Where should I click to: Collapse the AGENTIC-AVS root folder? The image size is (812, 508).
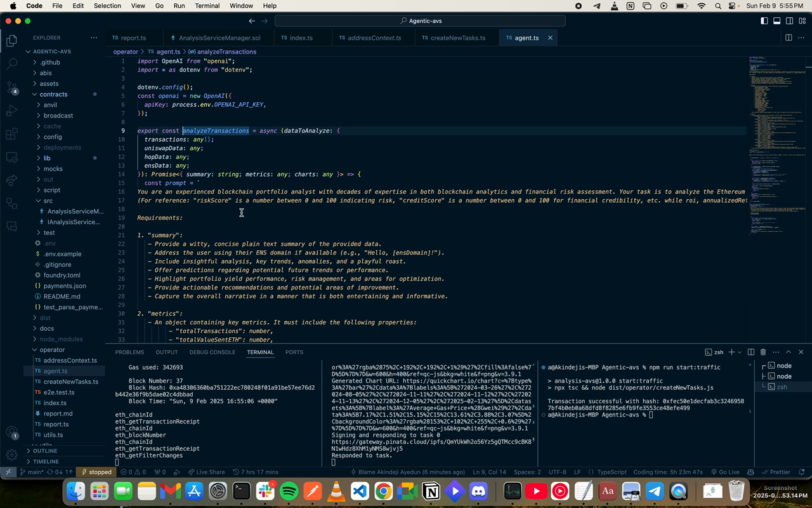64,51
